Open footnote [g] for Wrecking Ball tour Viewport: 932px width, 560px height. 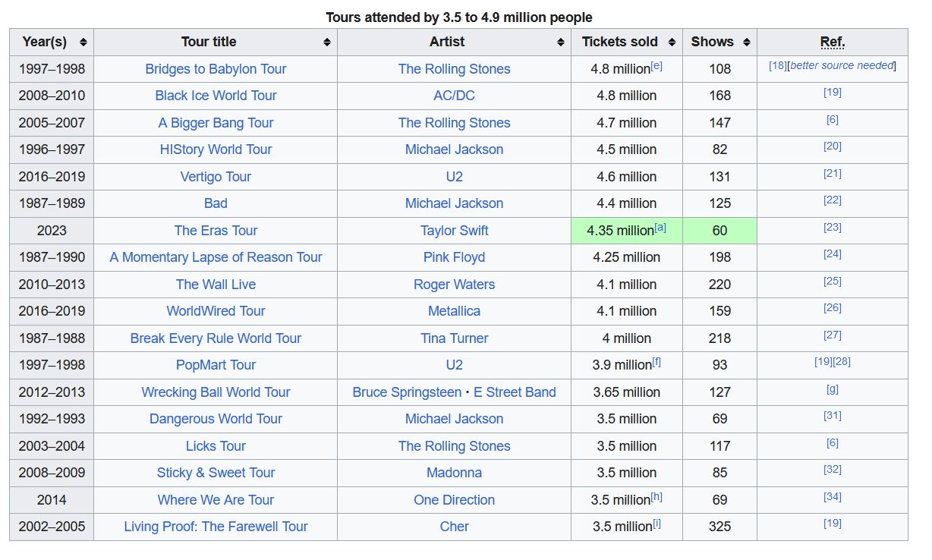pos(832,389)
